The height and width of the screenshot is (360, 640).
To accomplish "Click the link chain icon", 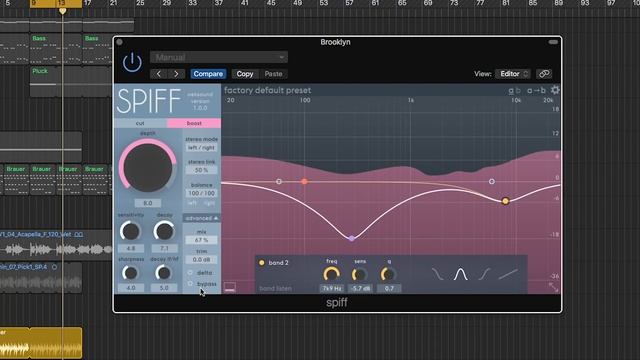I will pyautogui.click(x=544, y=74).
